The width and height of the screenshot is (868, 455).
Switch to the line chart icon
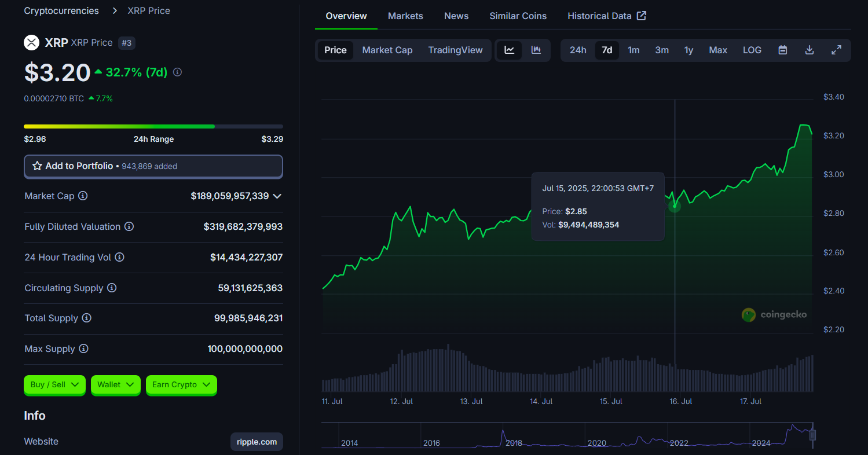tap(509, 50)
